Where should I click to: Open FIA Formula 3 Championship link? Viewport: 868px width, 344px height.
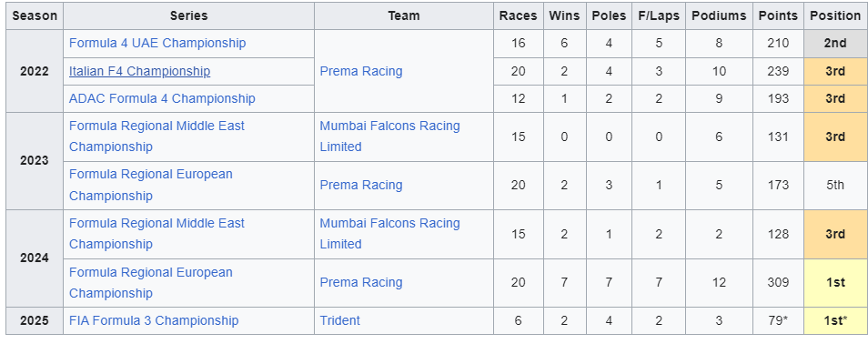click(154, 320)
